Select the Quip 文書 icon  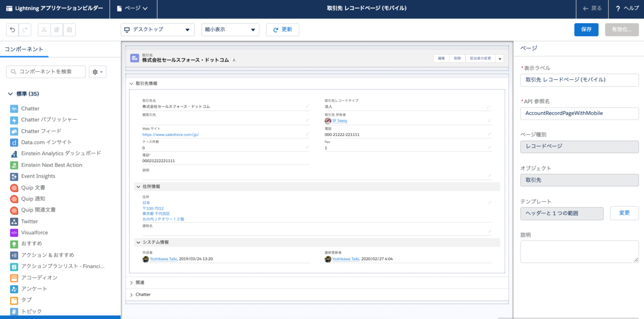click(x=14, y=188)
